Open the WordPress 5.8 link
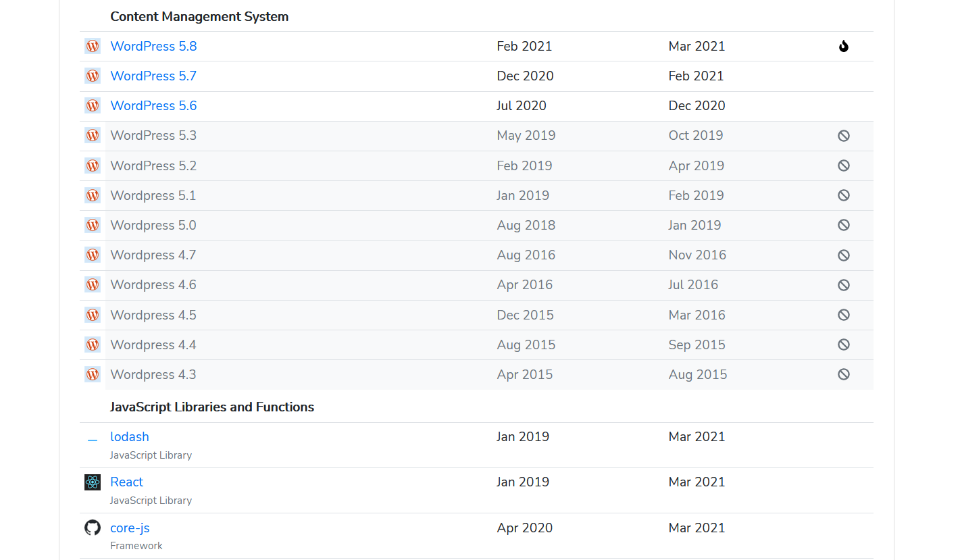960x560 pixels. (153, 46)
